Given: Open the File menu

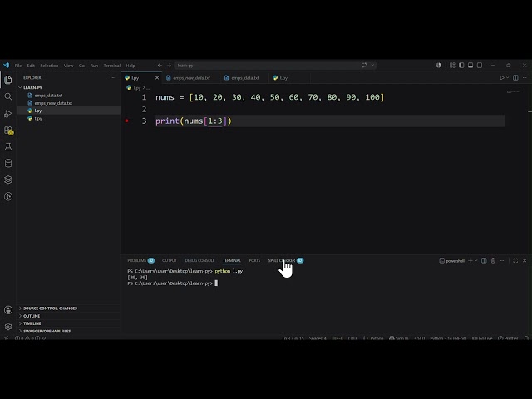Looking at the screenshot, I should point(18,66).
